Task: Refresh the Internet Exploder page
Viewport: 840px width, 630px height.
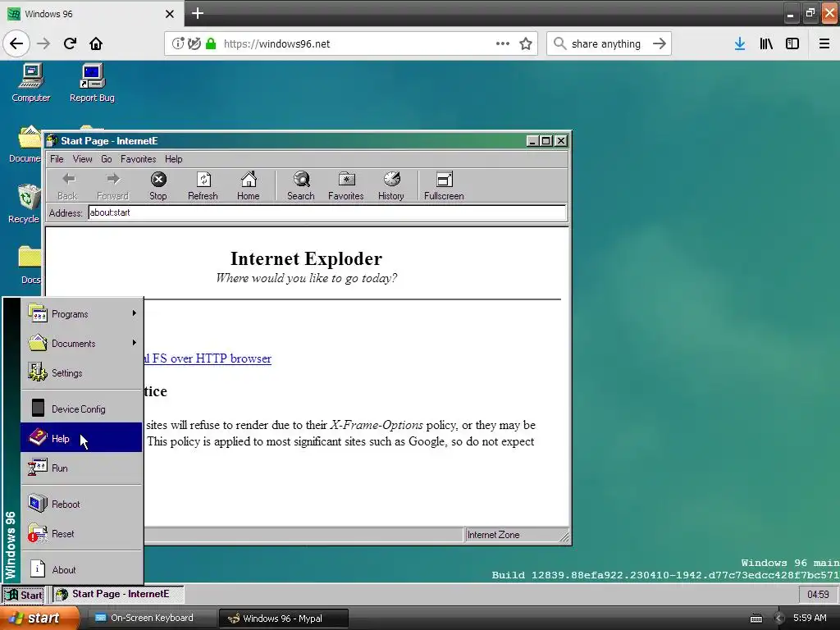Action: (x=203, y=186)
